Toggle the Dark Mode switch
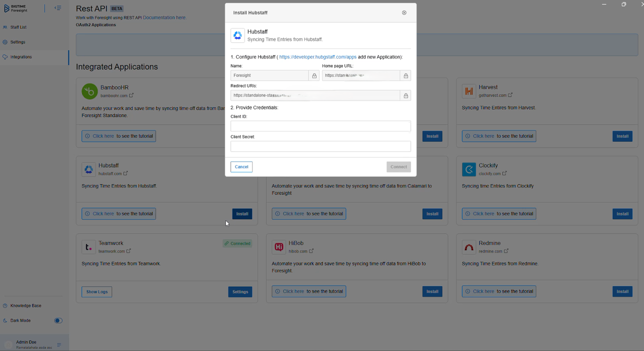The image size is (644, 351). click(58, 321)
